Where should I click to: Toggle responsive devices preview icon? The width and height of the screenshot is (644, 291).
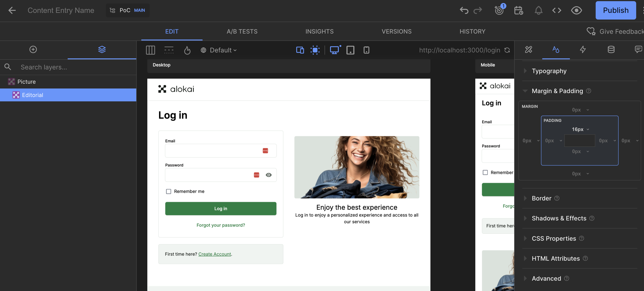tap(300, 50)
